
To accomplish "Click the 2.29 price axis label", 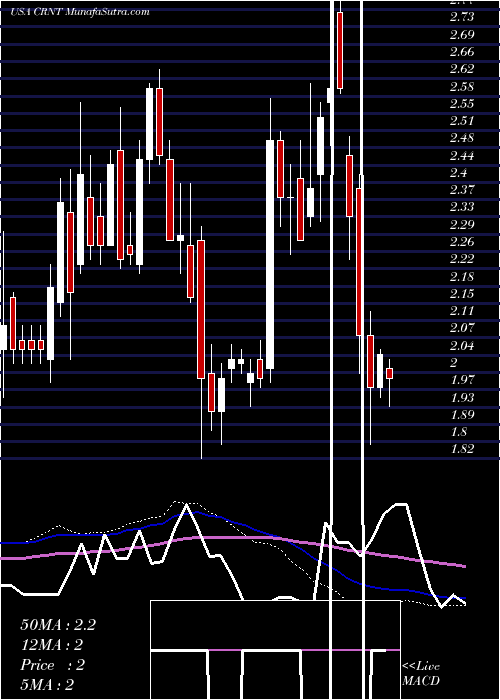I will tap(462, 225).
